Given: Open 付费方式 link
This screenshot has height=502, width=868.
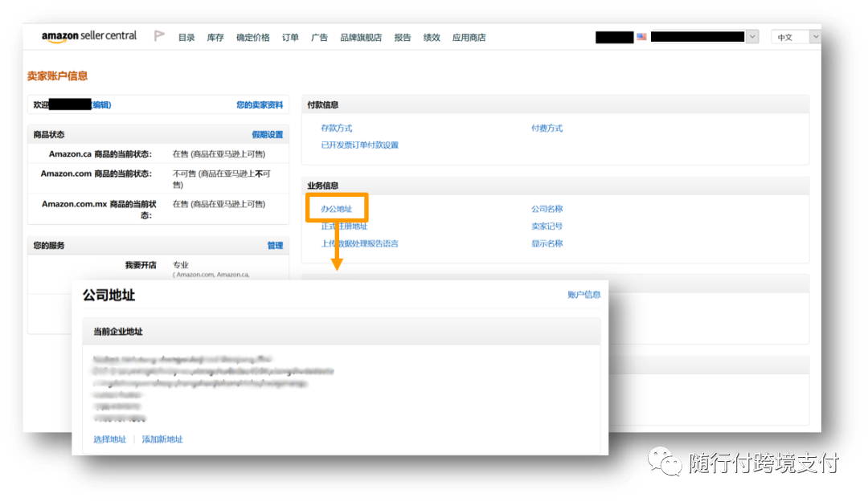Looking at the screenshot, I should click(x=547, y=128).
